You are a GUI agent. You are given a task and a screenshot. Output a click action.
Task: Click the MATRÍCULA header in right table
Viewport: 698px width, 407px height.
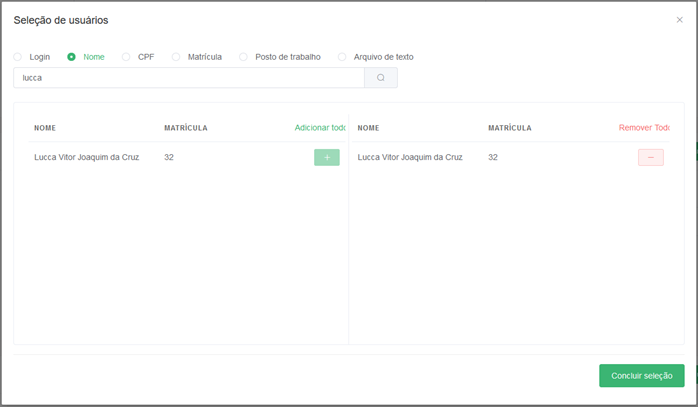[x=510, y=128]
